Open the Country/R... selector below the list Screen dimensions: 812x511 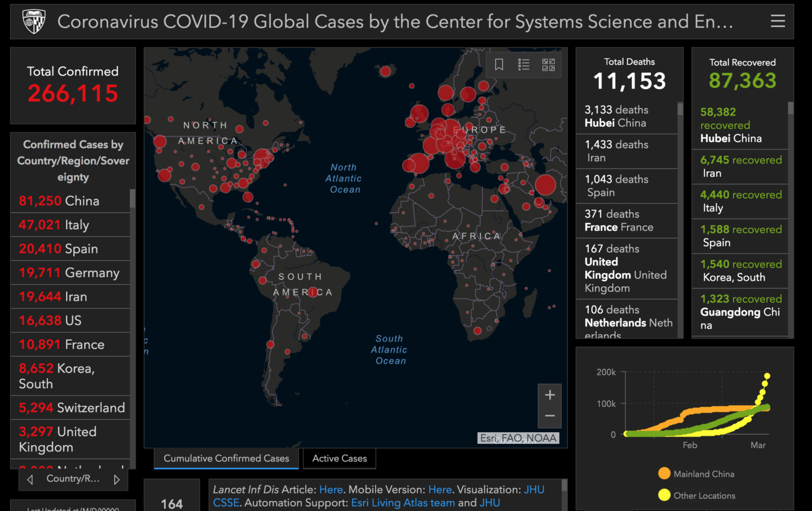[73, 478]
